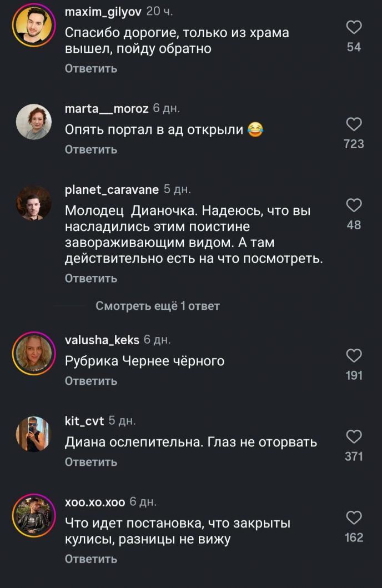Viewport: 382px width, 588px height.
Task: Expand 'Смотреть ещё 1 ответ' replies
Action: [158, 306]
